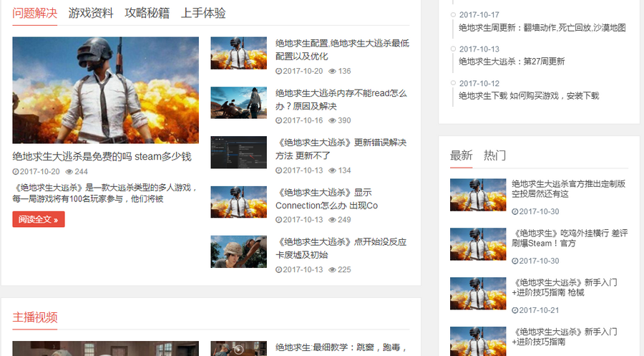Open article 点开始没反应 卡废墟及初始
The image size is (644, 356).
[341, 249]
